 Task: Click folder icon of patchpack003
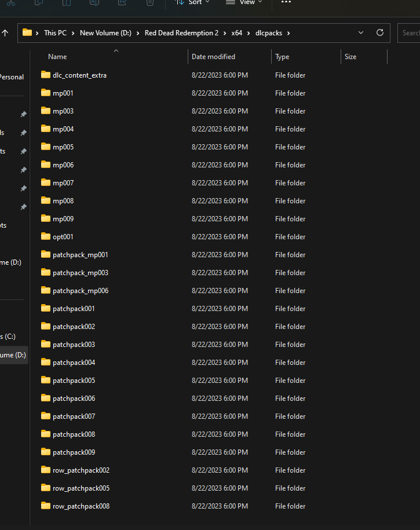point(46,344)
